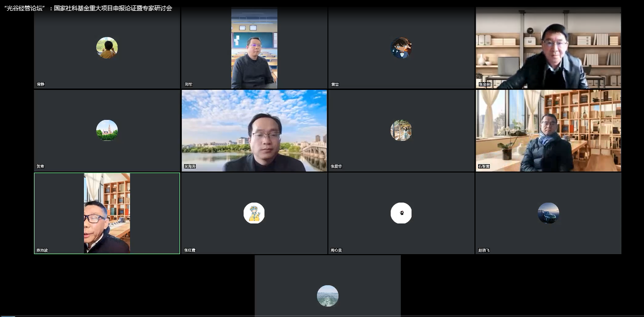
Task: Click 周心昊's white circle avatar
Action: [x=401, y=213]
